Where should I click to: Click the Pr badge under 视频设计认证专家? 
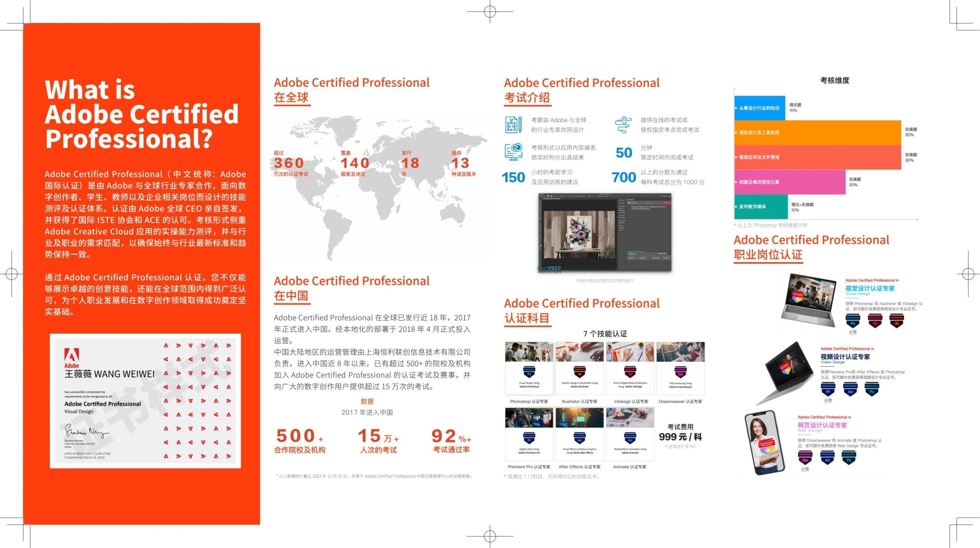[x=828, y=390]
